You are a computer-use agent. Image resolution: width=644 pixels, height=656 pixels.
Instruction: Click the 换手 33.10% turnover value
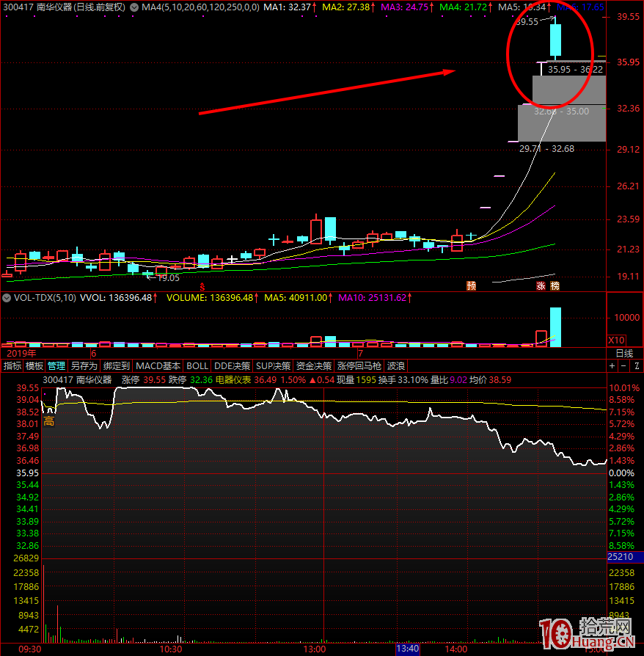pos(403,380)
